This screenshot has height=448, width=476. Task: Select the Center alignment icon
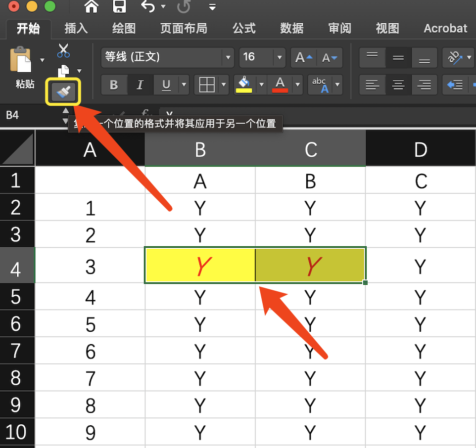pyautogui.click(x=398, y=85)
